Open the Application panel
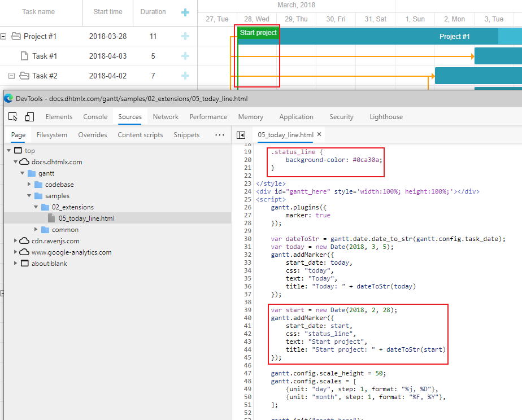The height and width of the screenshot is (420, 522). pos(296,117)
